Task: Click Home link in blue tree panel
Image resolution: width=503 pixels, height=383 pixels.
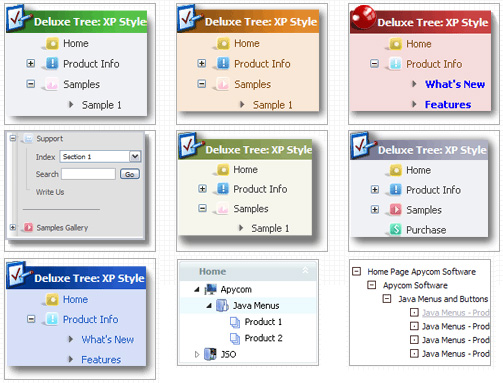Action: point(76,299)
